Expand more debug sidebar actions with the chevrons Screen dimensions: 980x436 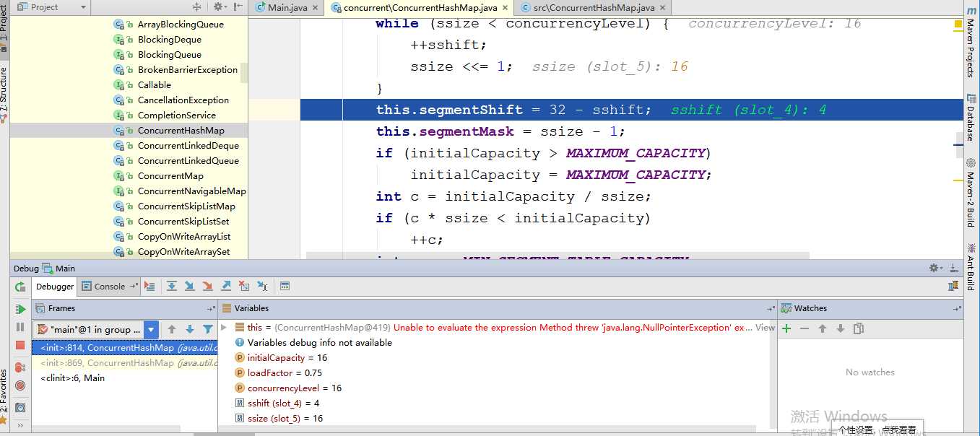point(20,426)
